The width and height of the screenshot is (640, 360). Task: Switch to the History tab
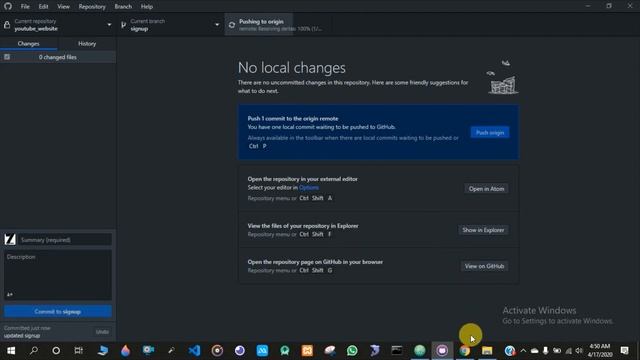coord(87,44)
